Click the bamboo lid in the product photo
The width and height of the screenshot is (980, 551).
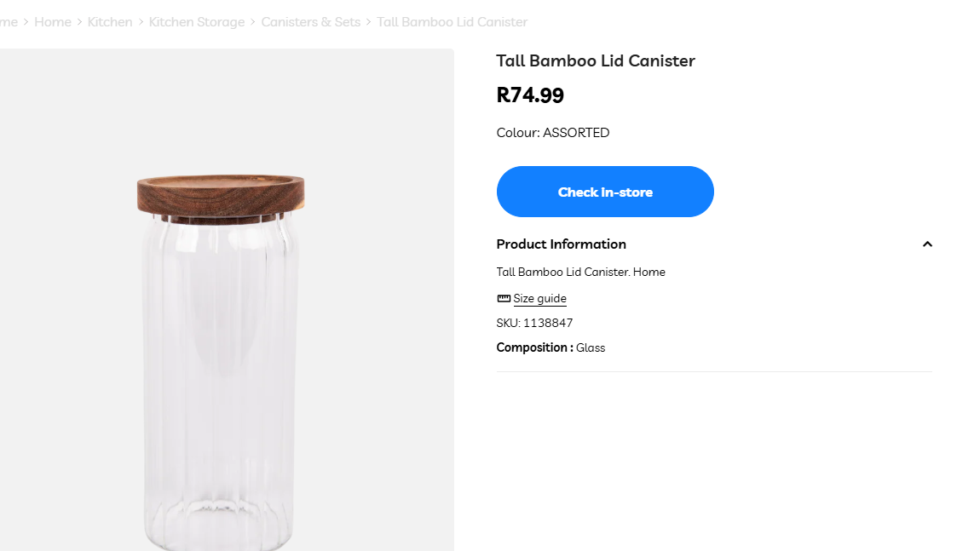[x=221, y=193]
